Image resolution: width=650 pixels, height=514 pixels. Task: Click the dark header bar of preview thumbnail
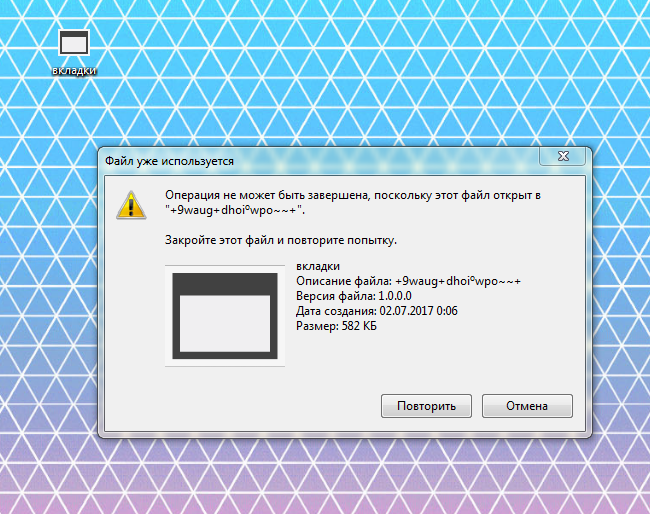[225, 284]
